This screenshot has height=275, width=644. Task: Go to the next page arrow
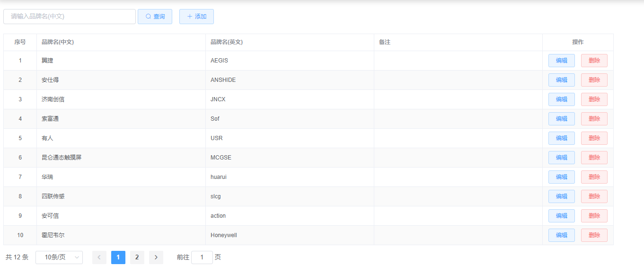[x=156, y=257]
